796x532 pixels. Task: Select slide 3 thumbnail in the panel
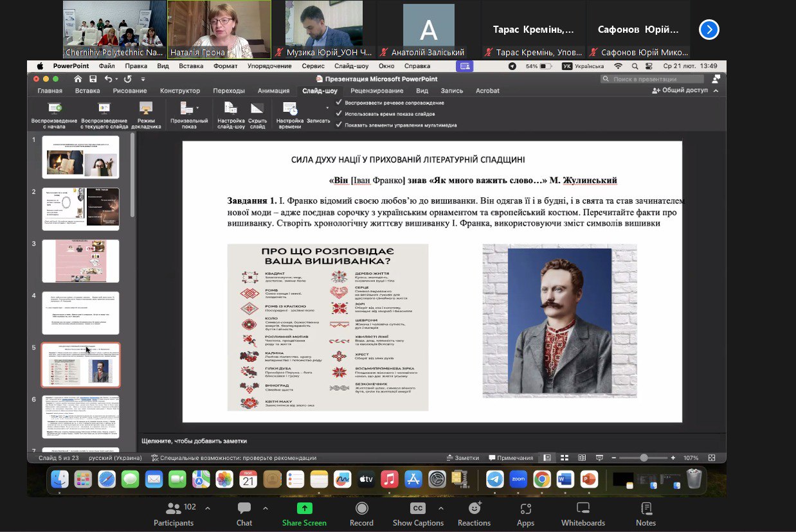click(x=81, y=261)
